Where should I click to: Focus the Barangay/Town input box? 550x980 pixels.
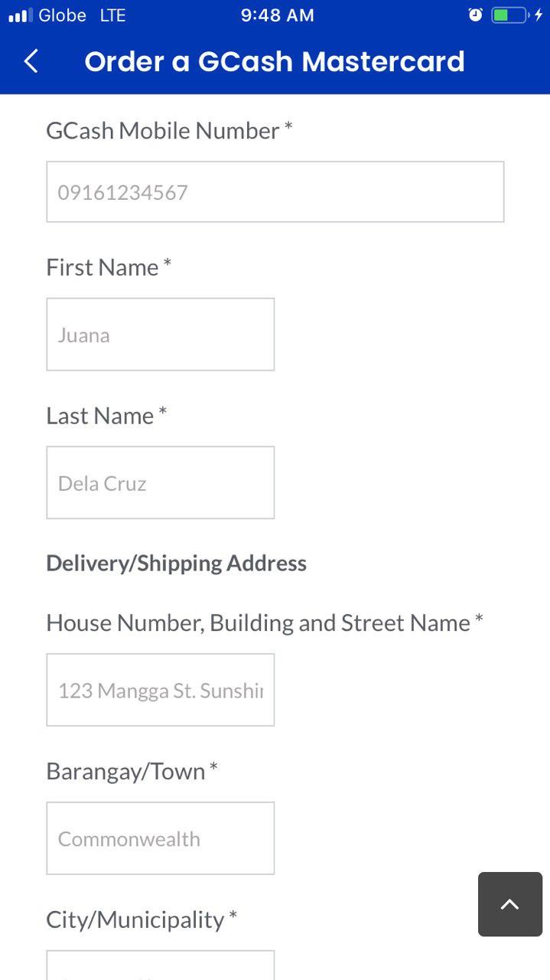(161, 838)
